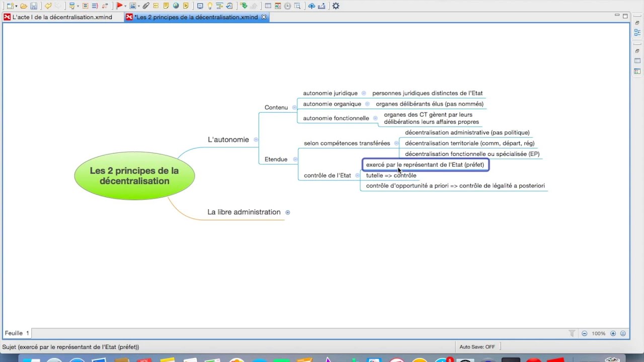Viewport: 644px width, 362px height.
Task: Collapse the autonomie juridique branch
Action: [364, 93]
